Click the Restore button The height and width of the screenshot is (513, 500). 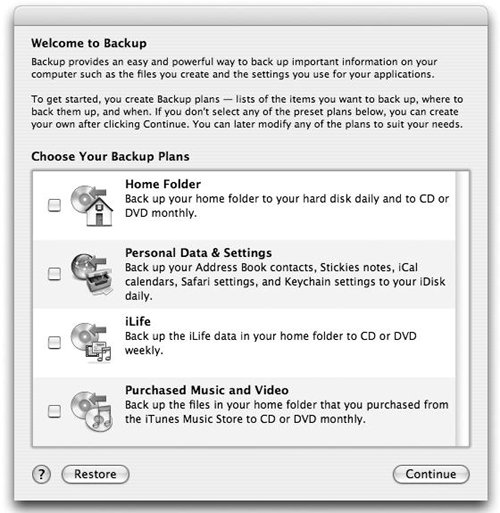tap(95, 474)
